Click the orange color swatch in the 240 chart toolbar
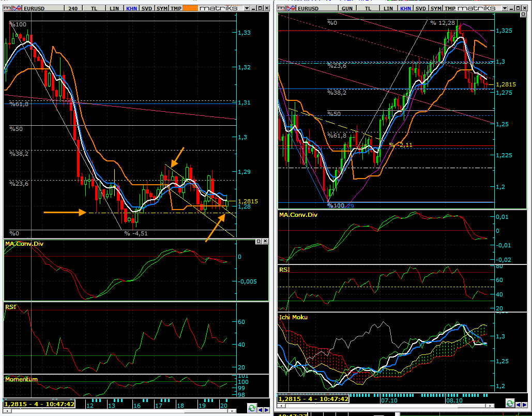This screenshot has width=532, height=416. (190, 9)
